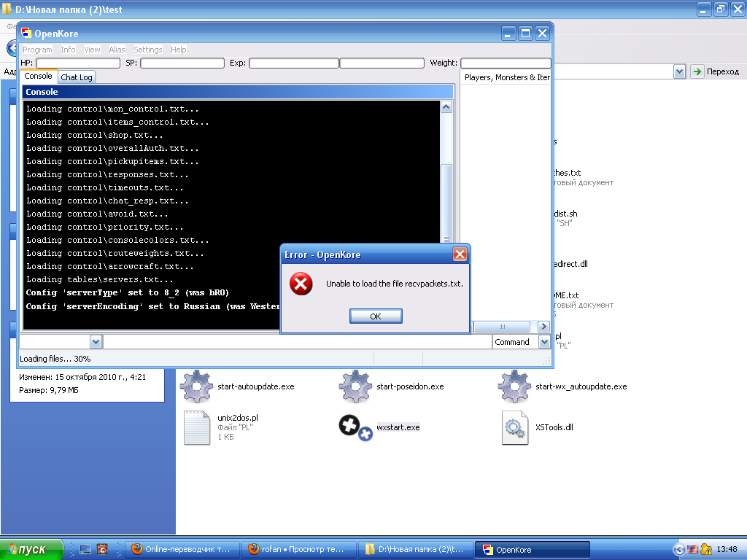The image size is (747, 560).
Task: Minimize the OpenKore window
Action: pos(508,34)
